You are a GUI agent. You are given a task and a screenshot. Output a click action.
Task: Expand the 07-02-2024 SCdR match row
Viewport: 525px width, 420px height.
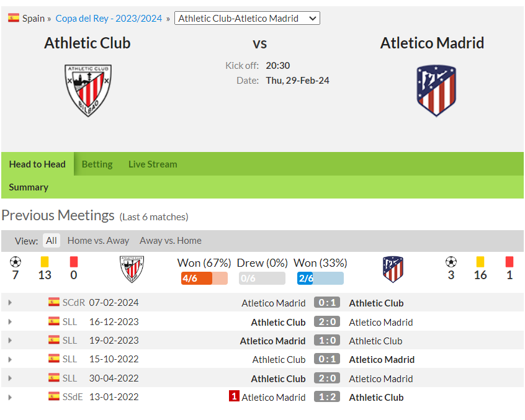[x=10, y=303]
